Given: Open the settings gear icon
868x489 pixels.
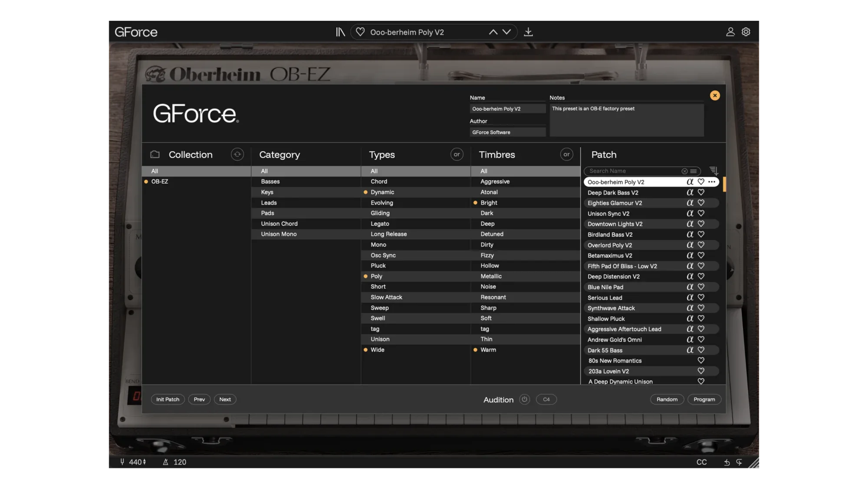Looking at the screenshot, I should (x=746, y=32).
